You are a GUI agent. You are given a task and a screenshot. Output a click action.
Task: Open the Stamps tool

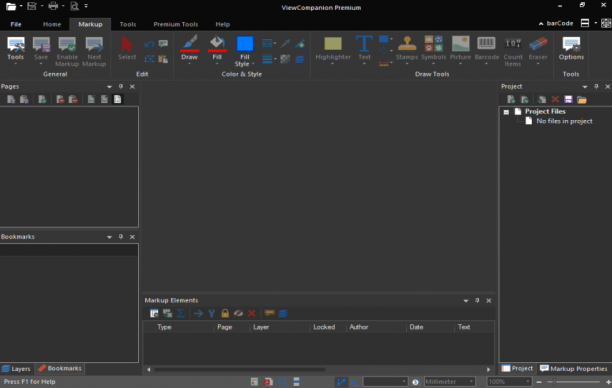(407, 50)
